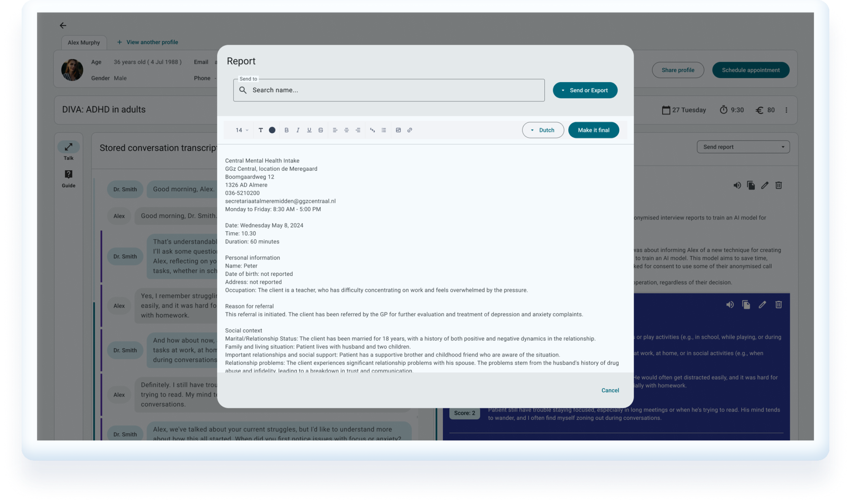Switch to the Alex Murphy profile tab

[84, 43]
